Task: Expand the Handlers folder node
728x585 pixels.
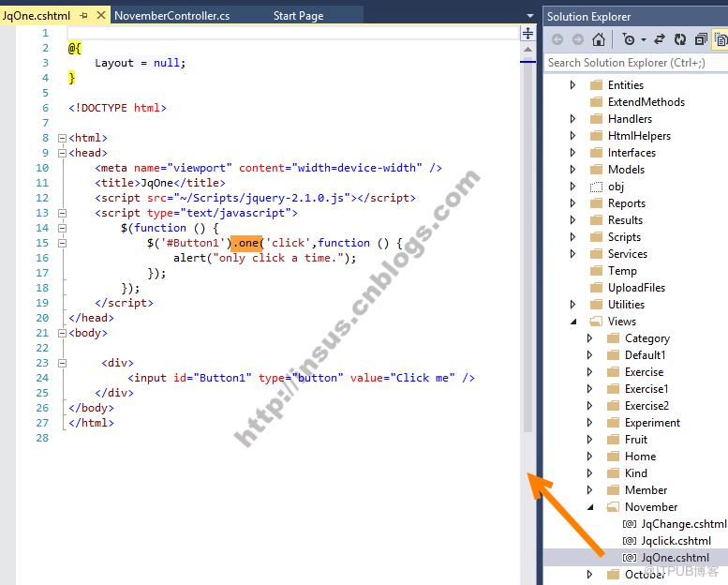Action: tap(572, 119)
